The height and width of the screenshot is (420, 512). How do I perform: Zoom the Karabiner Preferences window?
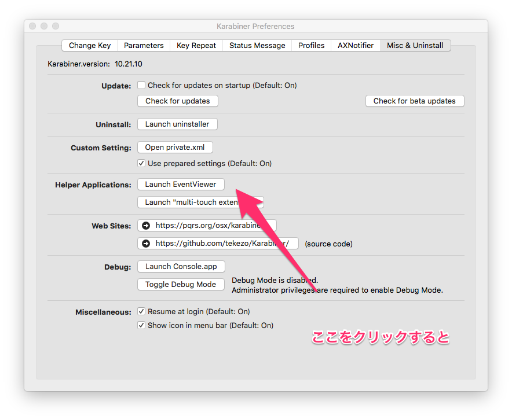click(56, 26)
